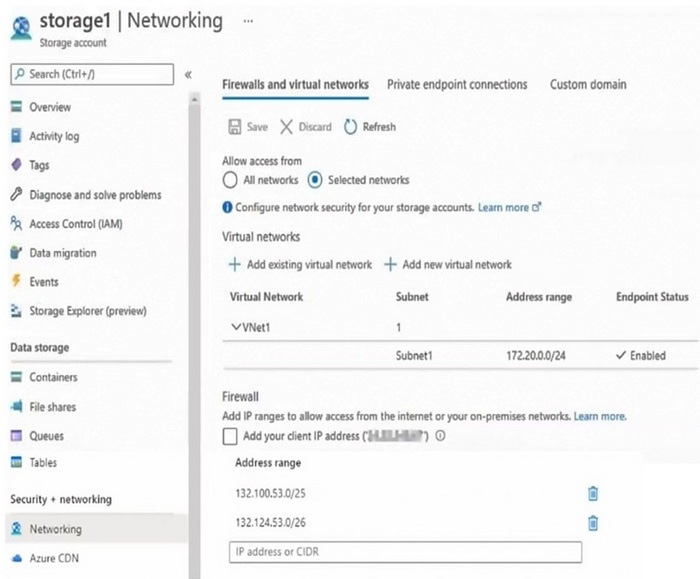700x579 pixels.
Task: Click the sidebar search field
Action: click(x=92, y=74)
